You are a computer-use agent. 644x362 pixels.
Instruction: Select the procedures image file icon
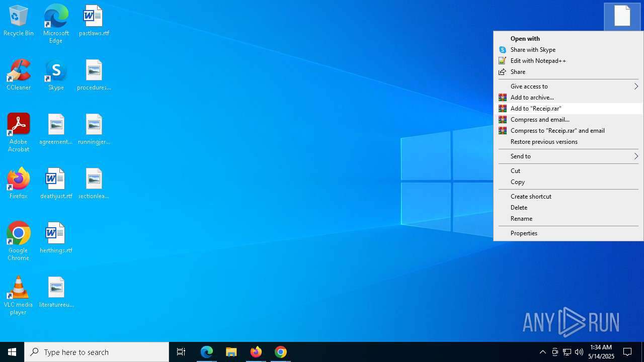(94, 75)
